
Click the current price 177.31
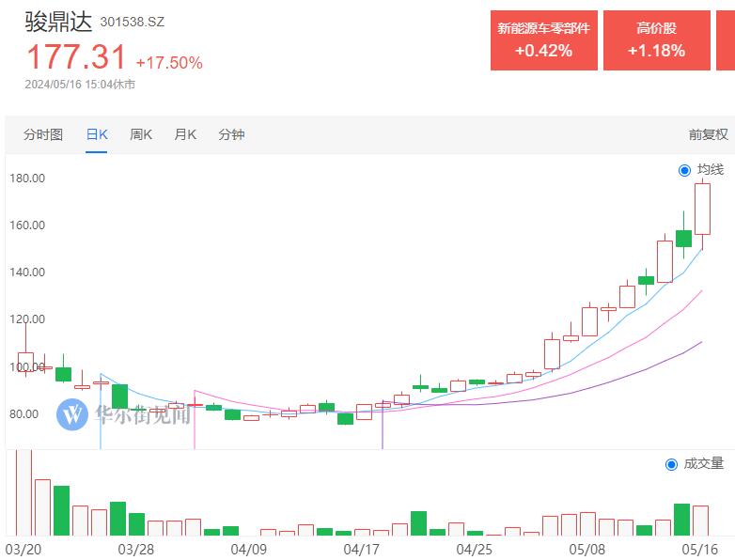(x=76, y=57)
